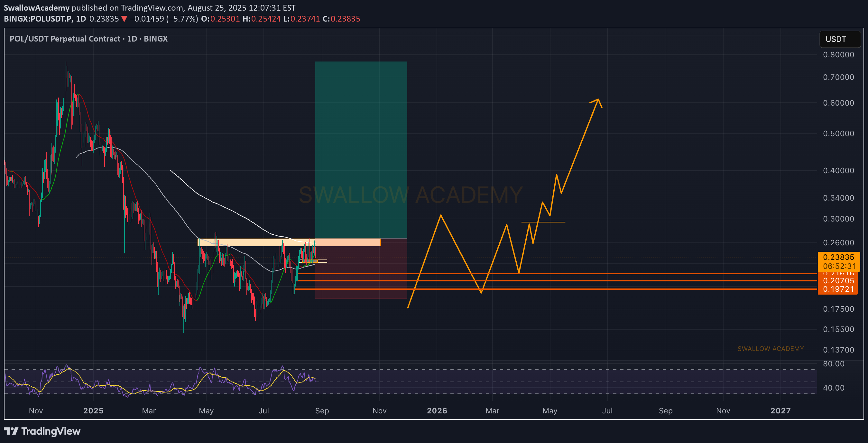Click the red down-triangle change indicator
Viewport: 868px width, 443px height.
tap(124, 19)
